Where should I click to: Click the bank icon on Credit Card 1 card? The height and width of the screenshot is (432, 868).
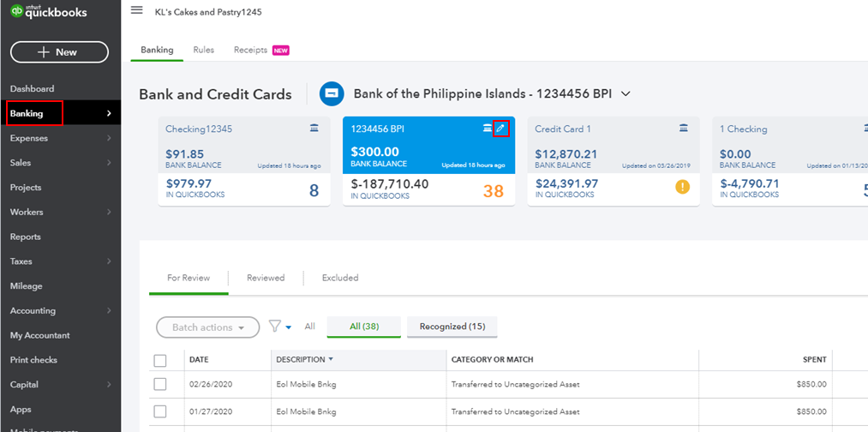[x=684, y=129]
